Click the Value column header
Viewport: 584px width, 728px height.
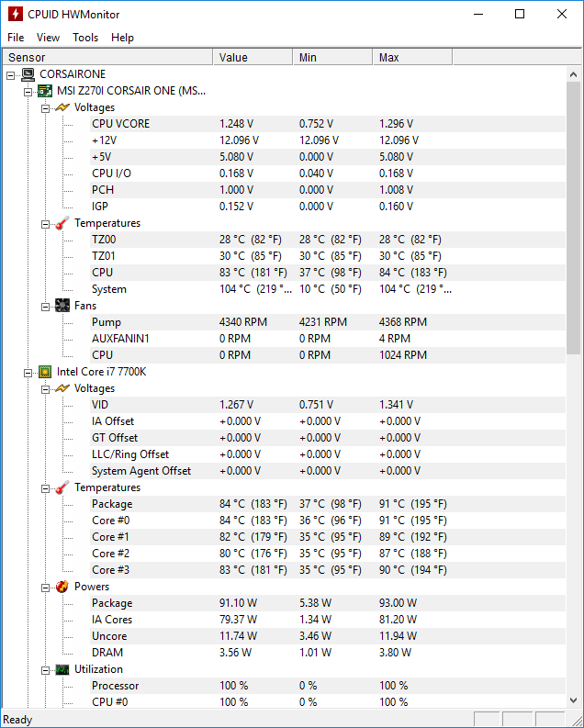(253, 58)
